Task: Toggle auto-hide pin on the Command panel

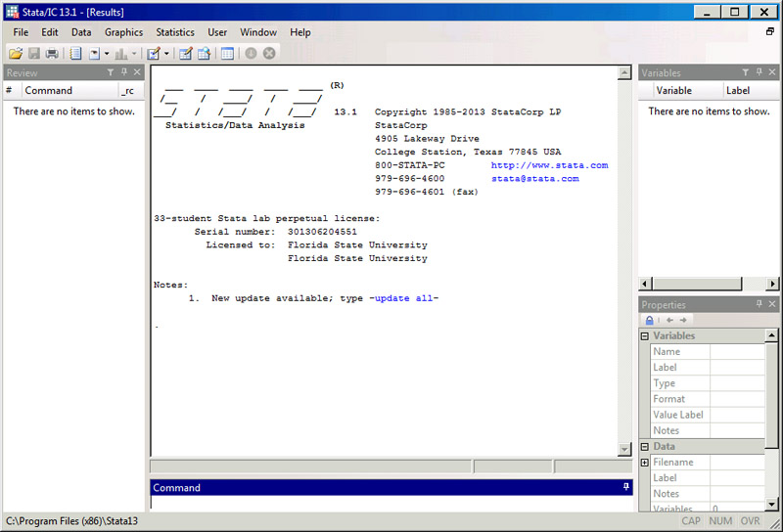Action: [x=625, y=487]
